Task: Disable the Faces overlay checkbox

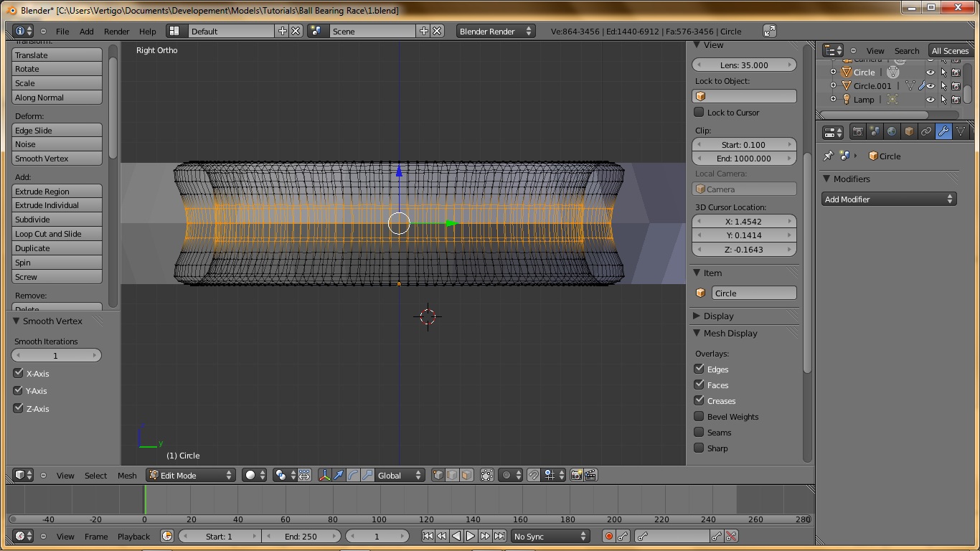Action: 699,385
